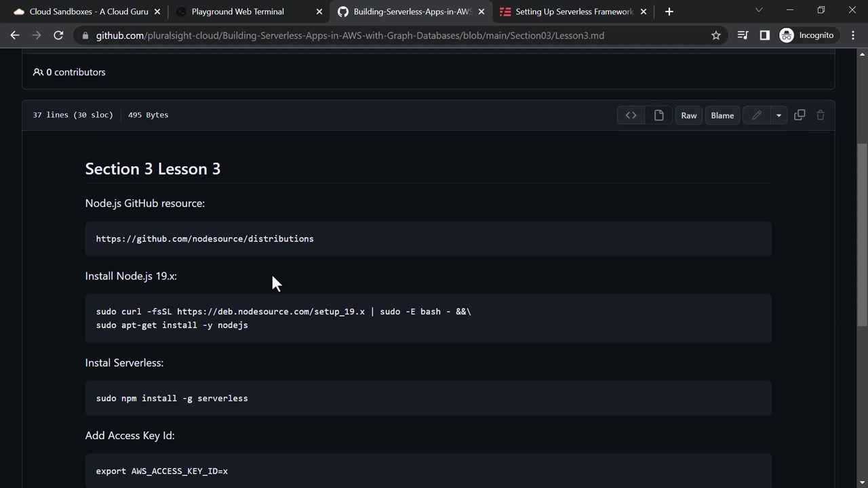Open the tab search chevron dropdown
The height and width of the screenshot is (488, 868).
[759, 10]
